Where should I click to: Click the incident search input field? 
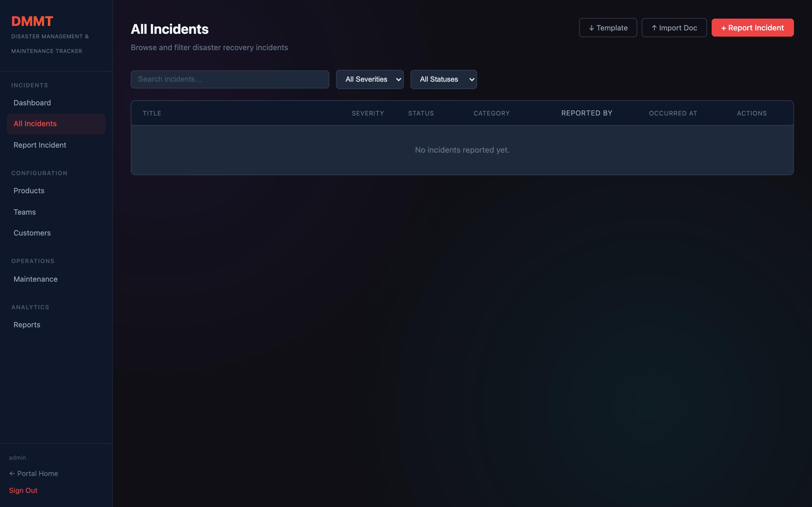[x=230, y=79]
